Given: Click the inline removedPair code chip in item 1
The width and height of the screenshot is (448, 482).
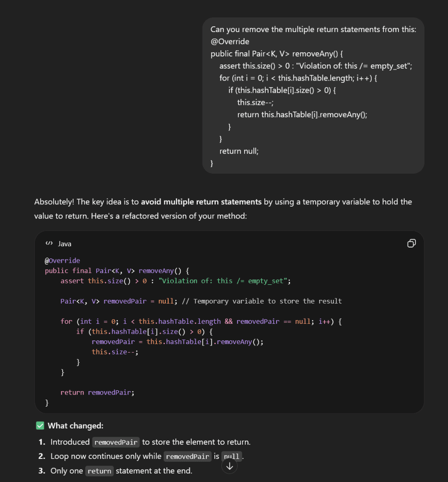Looking at the screenshot, I should (x=115, y=442).
